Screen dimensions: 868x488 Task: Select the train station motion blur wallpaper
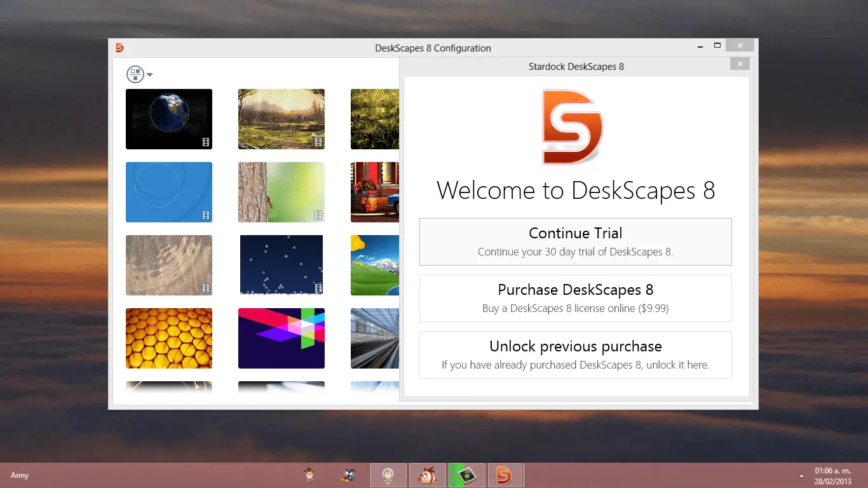click(375, 338)
